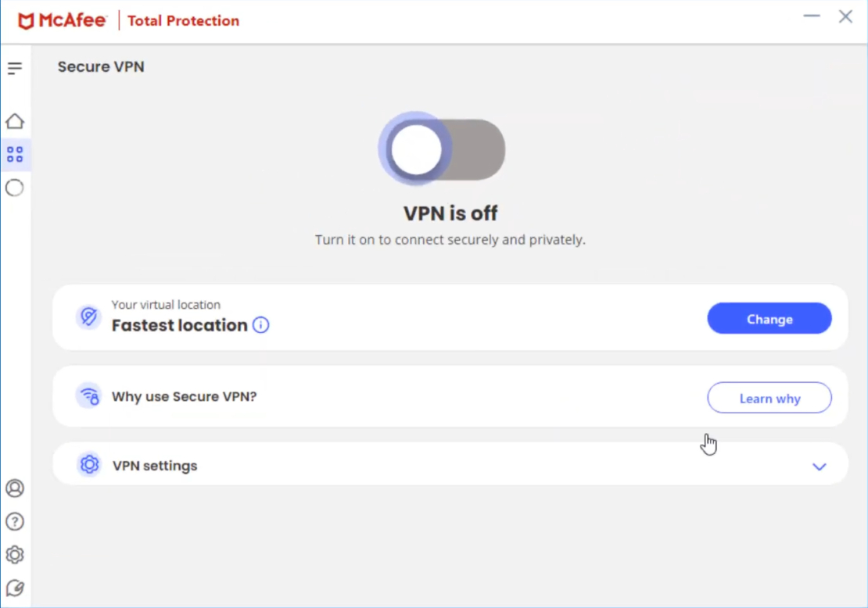Screen dimensions: 868x608
Task: Select the Home icon in the sidebar
Action: click(x=15, y=121)
